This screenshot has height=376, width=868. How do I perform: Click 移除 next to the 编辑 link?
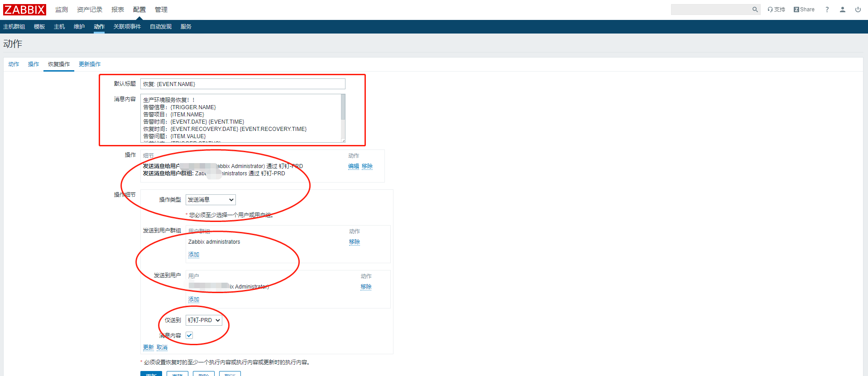point(367,166)
